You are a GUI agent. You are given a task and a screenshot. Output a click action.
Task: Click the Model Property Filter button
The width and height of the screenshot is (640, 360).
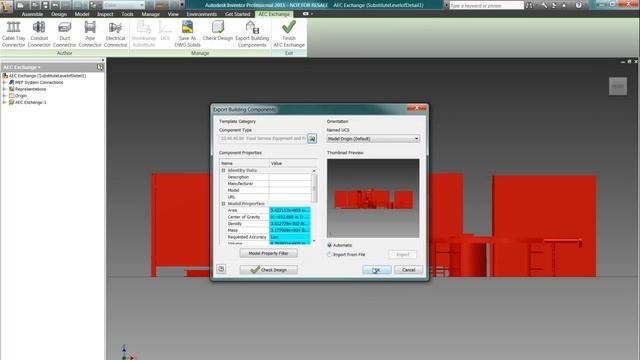point(269,253)
